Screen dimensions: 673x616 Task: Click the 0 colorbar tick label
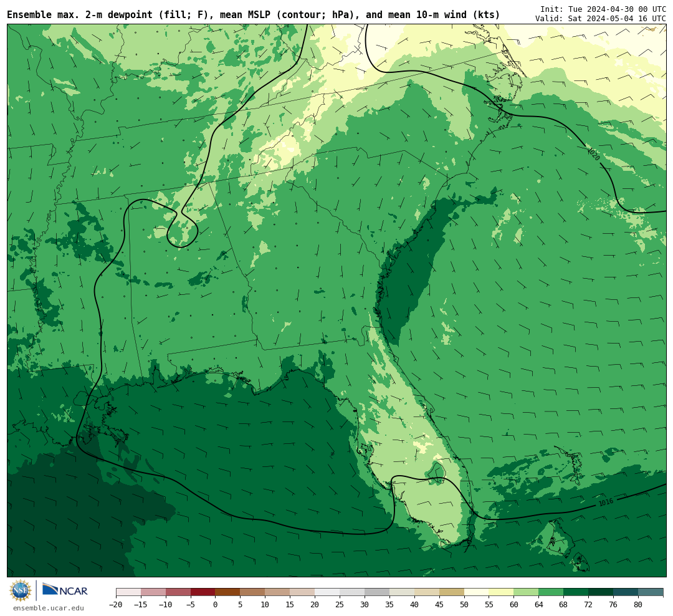(216, 605)
